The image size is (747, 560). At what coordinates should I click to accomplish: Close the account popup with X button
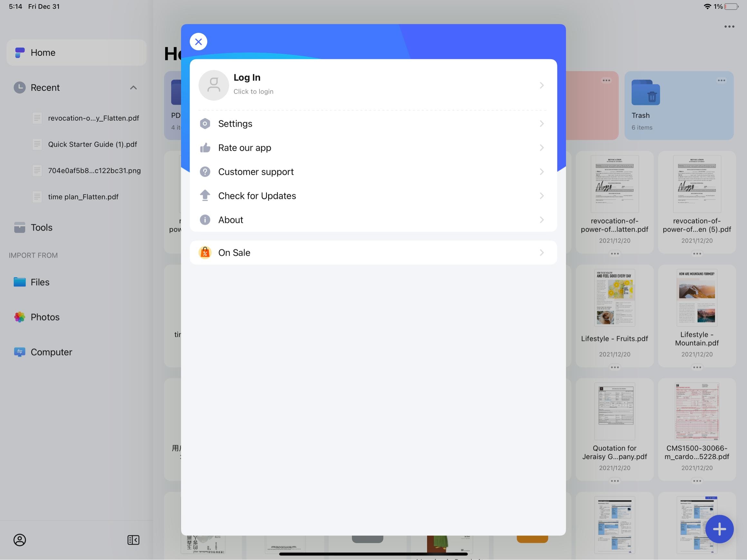pos(198,42)
